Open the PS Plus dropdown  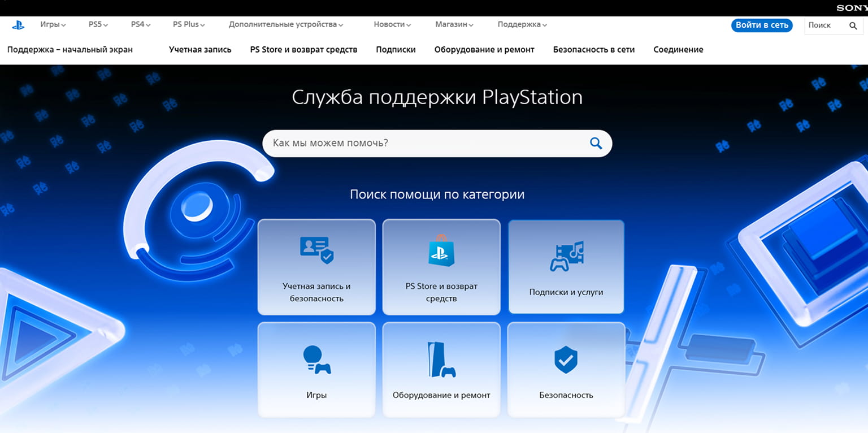(x=189, y=24)
